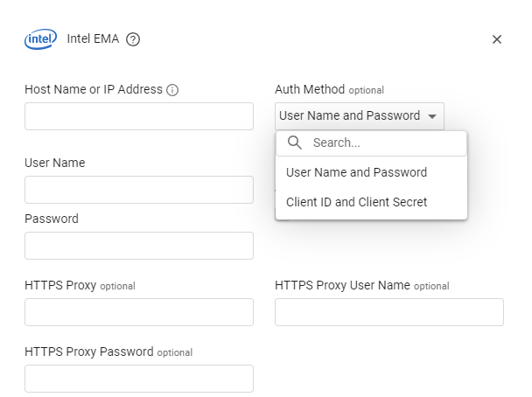532x397 pixels.
Task: Click the HTTPS Proxy Password field
Action: point(139,379)
